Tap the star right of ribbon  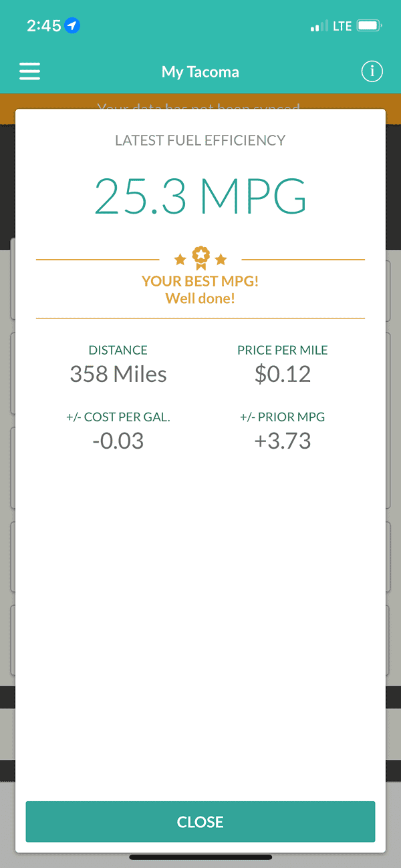(221, 259)
